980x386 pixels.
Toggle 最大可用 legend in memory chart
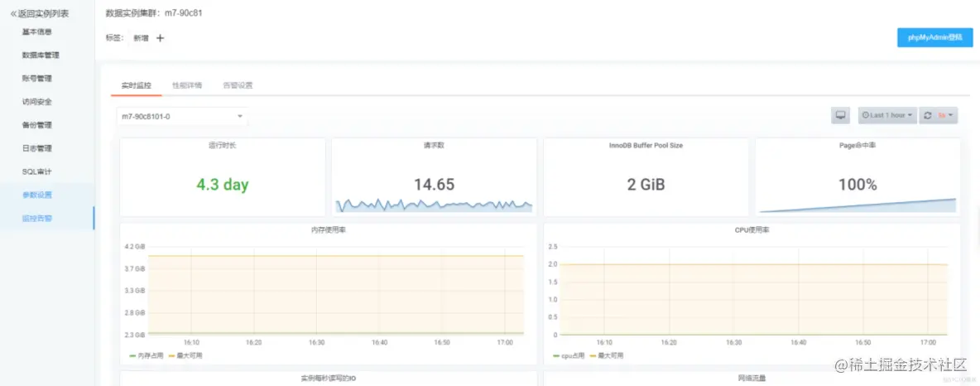tap(185, 355)
